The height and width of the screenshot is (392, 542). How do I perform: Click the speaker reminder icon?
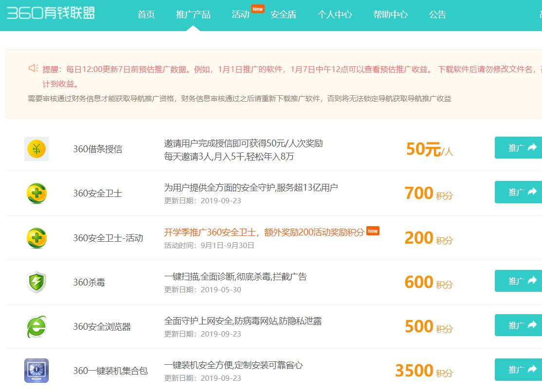(x=33, y=69)
